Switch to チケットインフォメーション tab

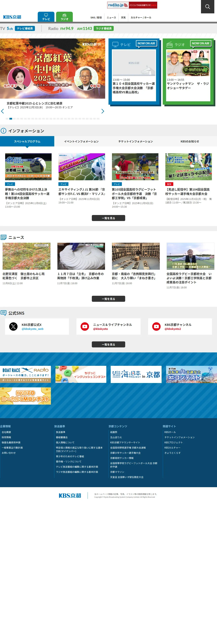pyautogui.click(x=136, y=141)
